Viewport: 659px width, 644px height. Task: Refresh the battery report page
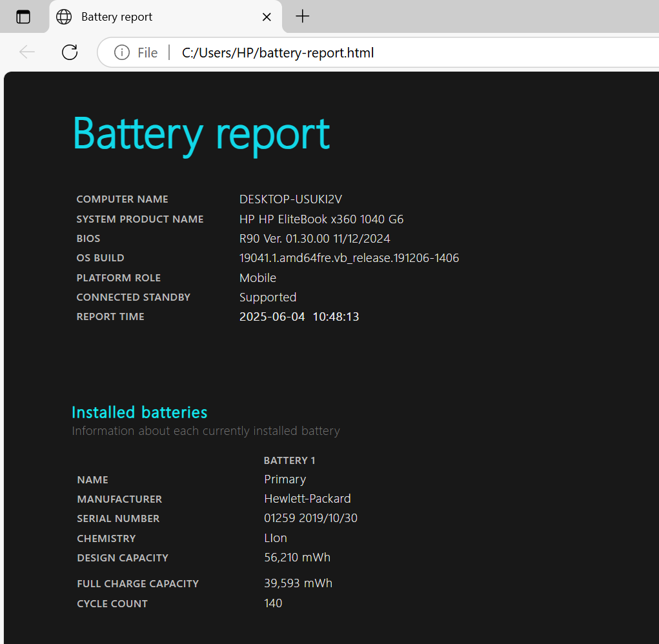pyautogui.click(x=70, y=52)
